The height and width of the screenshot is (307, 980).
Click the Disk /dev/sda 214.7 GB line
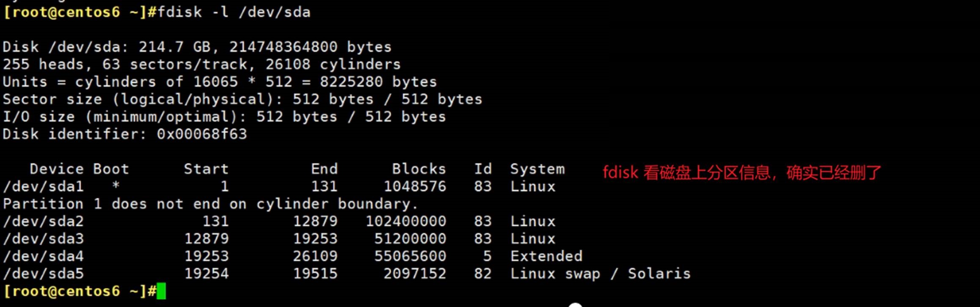coord(197,47)
